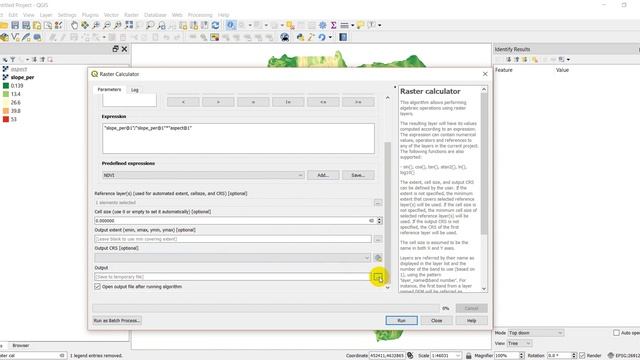Open the Raster menu
This screenshot has height=360, width=640.
tap(131, 15)
